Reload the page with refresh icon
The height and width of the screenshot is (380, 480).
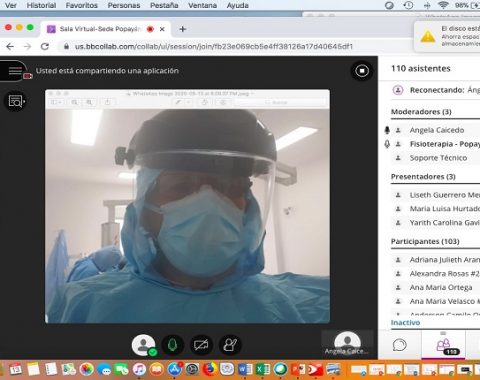pos(45,47)
